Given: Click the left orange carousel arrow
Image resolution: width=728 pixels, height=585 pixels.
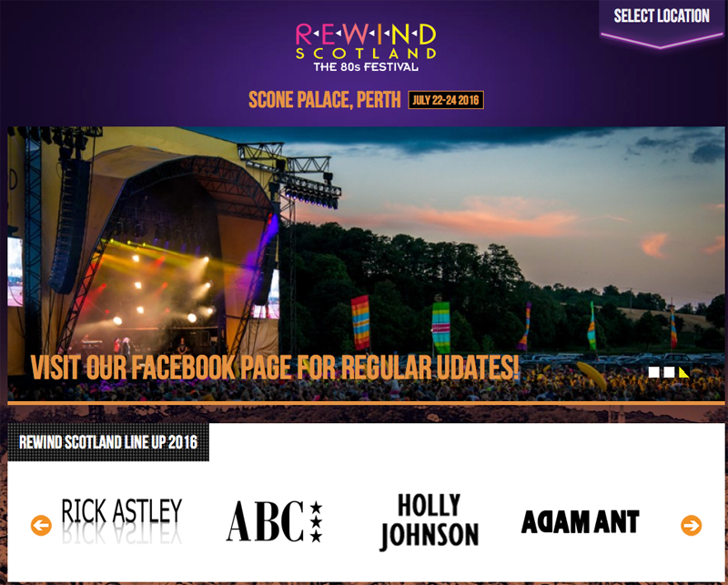Looking at the screenshot, I should point(41,526).
